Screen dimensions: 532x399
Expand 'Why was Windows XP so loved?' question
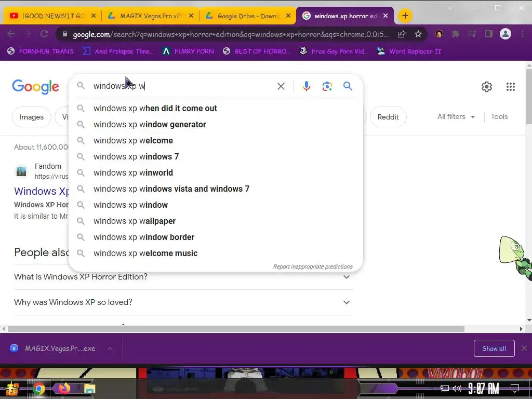point(183,302)
